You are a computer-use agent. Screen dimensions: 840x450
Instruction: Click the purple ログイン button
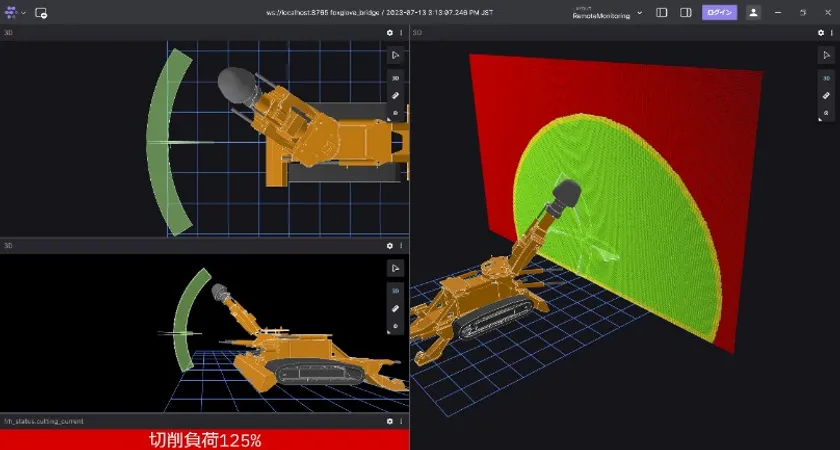pyautogui.click(x=719, y=13)
